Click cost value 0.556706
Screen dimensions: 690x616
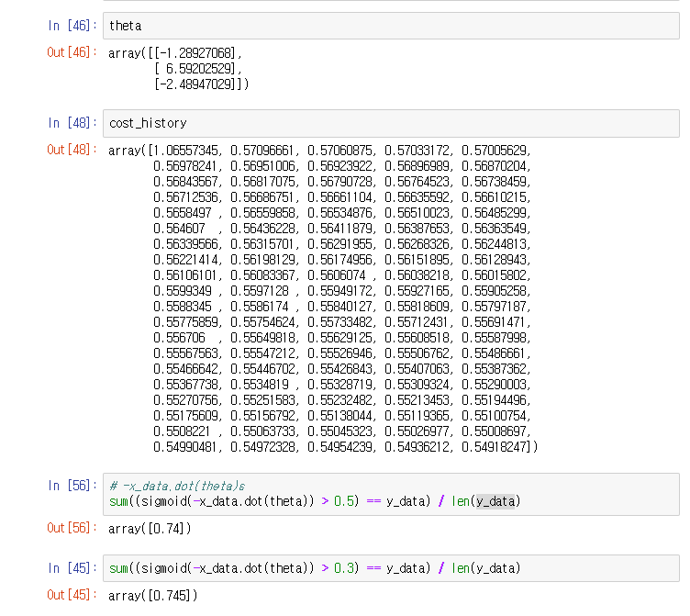pos(179,338)
